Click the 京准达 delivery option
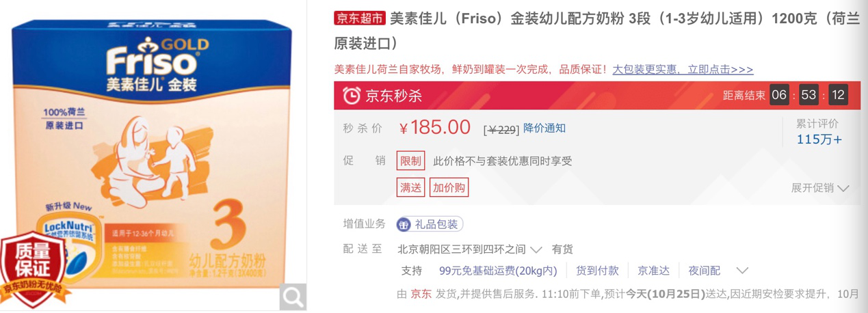 coord(653,271)
